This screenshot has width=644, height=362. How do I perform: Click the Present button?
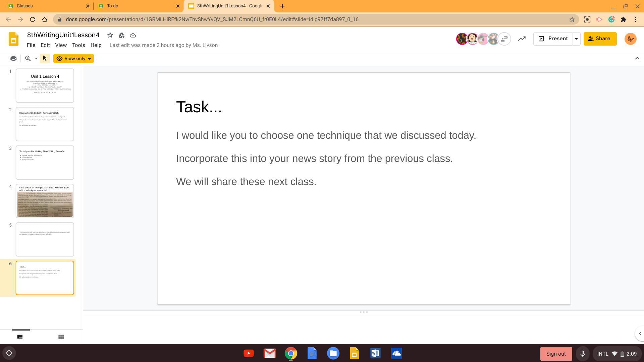coord(553,39)
